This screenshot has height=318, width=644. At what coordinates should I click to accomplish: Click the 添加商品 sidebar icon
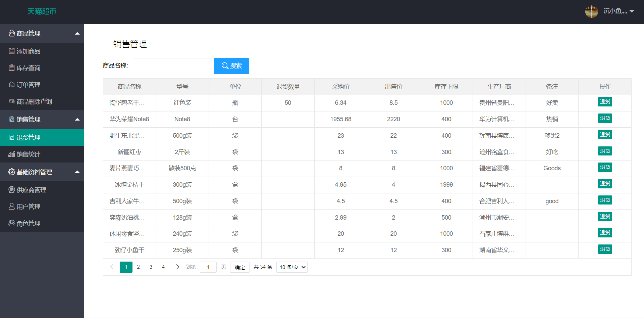point(12,51)
